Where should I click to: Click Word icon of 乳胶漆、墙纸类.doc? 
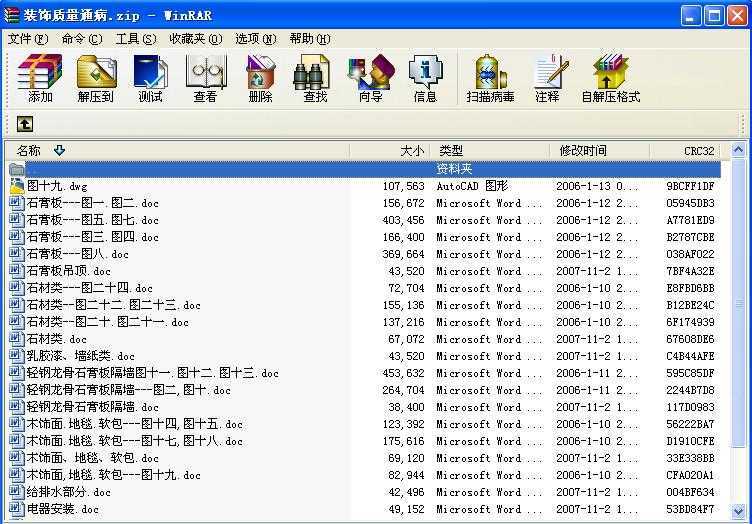tap(17, 356)
